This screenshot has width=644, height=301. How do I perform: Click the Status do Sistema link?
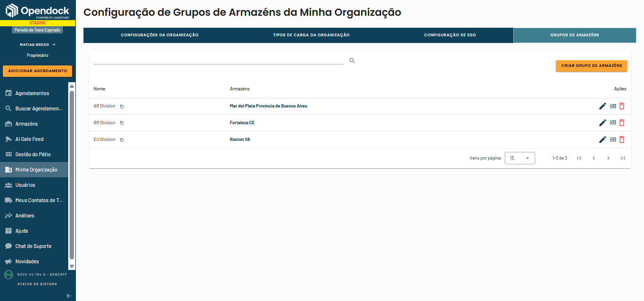point(37,284)
